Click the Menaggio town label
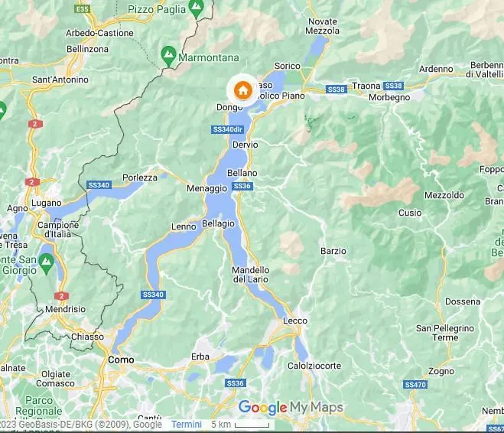The height and width of the screenshot is (433, 504). (x=207, y=188)
